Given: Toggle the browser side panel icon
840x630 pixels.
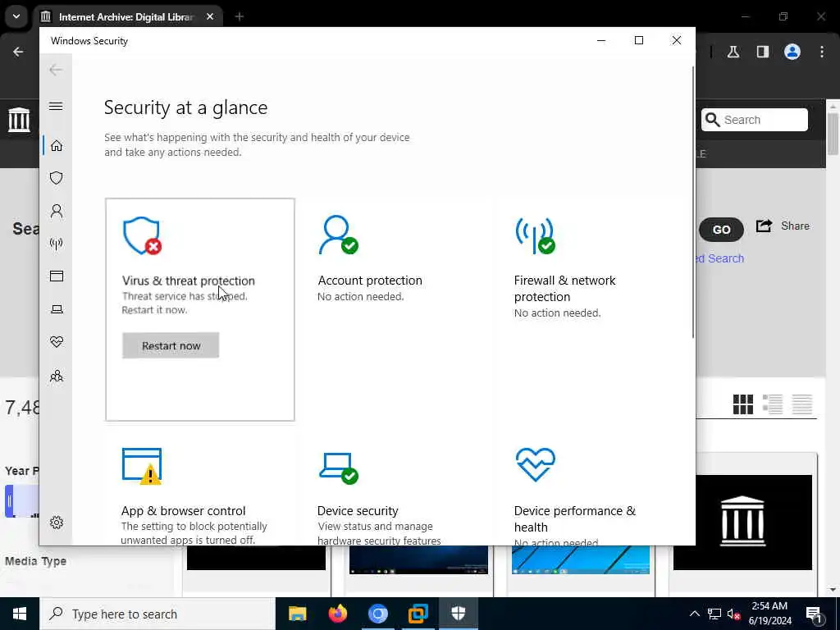Looking at the screenshot, I should [x=763, y=52].
